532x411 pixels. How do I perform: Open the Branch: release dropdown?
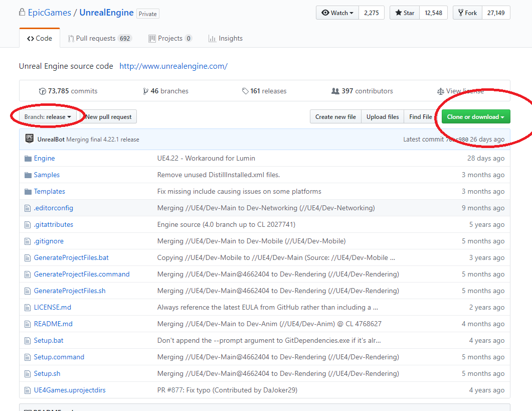pyautogui.click(x=48, y=116)
